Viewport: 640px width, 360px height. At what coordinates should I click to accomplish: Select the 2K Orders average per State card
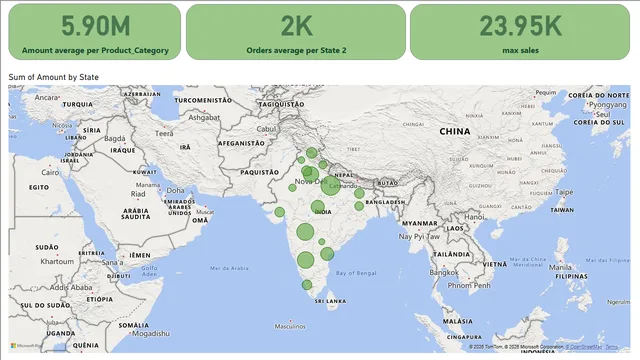[296, 32]
